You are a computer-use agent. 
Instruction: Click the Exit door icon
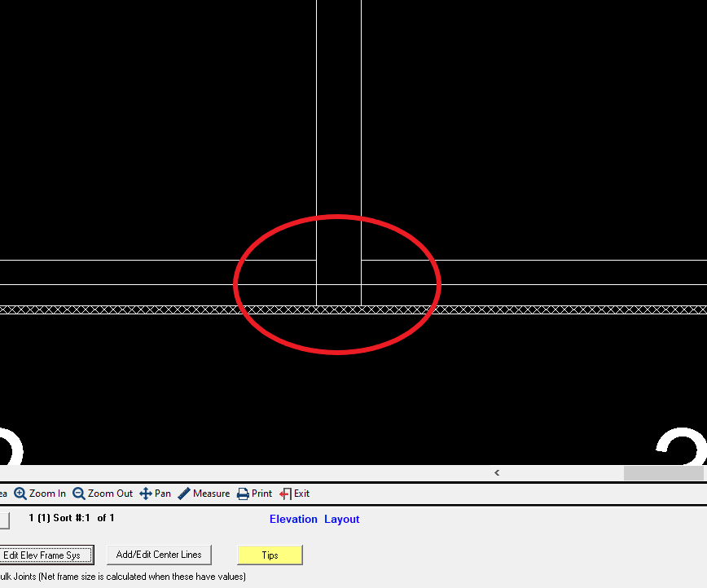tap(285, 494)
